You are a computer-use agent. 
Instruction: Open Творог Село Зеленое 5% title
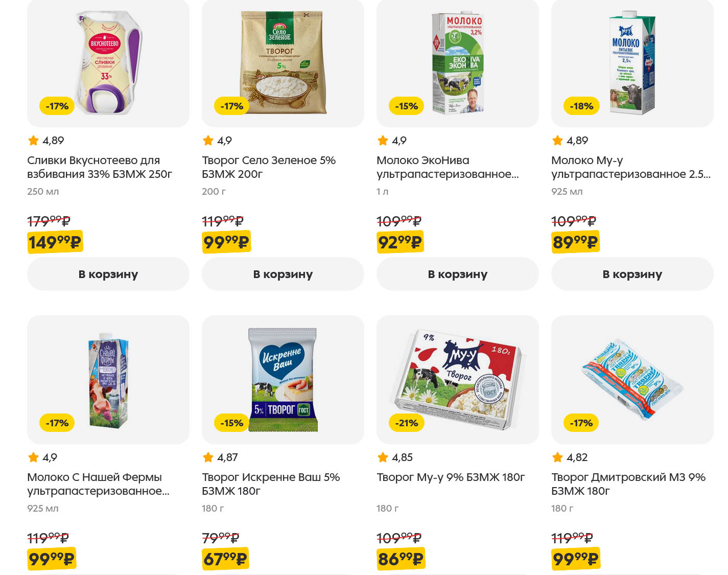tap(269, 167)
